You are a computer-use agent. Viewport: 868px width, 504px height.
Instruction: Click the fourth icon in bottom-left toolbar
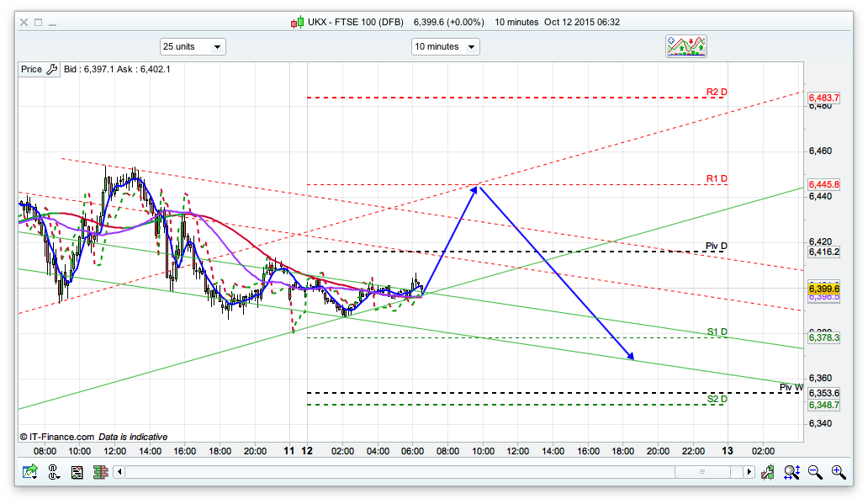pyautogui.click(x=101, y=473)
